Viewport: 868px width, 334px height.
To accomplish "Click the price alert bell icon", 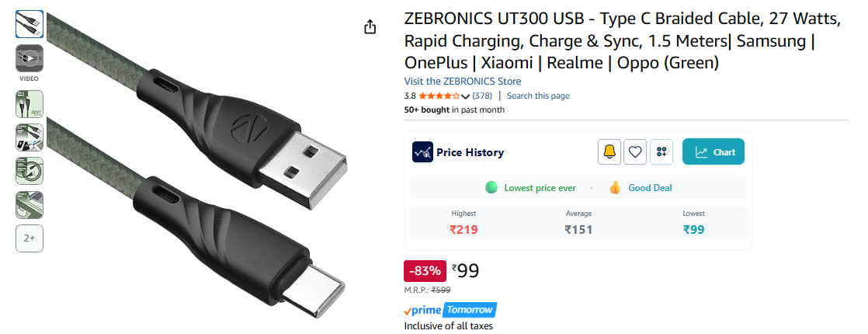I will coord(609,152).
